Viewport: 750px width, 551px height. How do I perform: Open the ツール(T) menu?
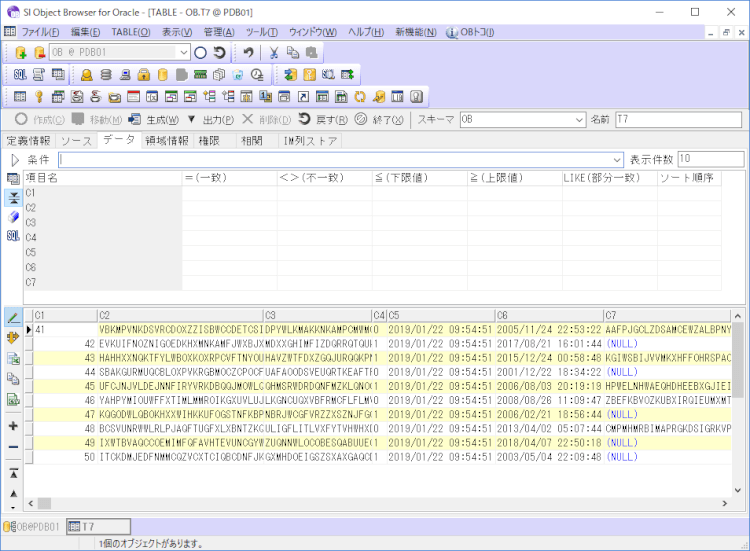tap(261, 32)
